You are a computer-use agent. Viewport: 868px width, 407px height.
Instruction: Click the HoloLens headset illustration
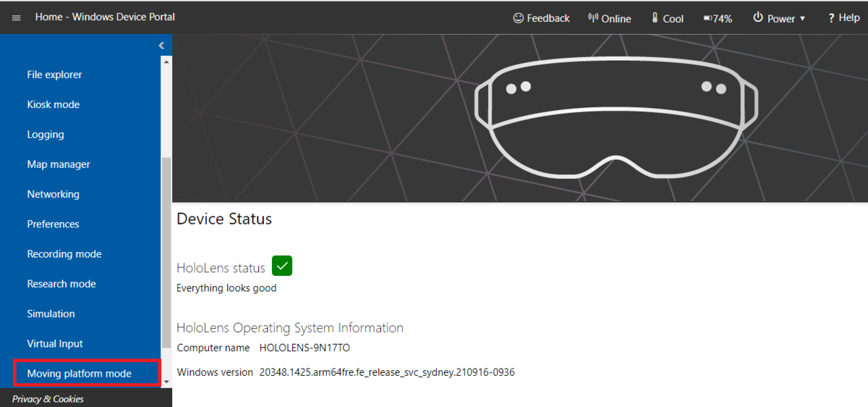616,119
